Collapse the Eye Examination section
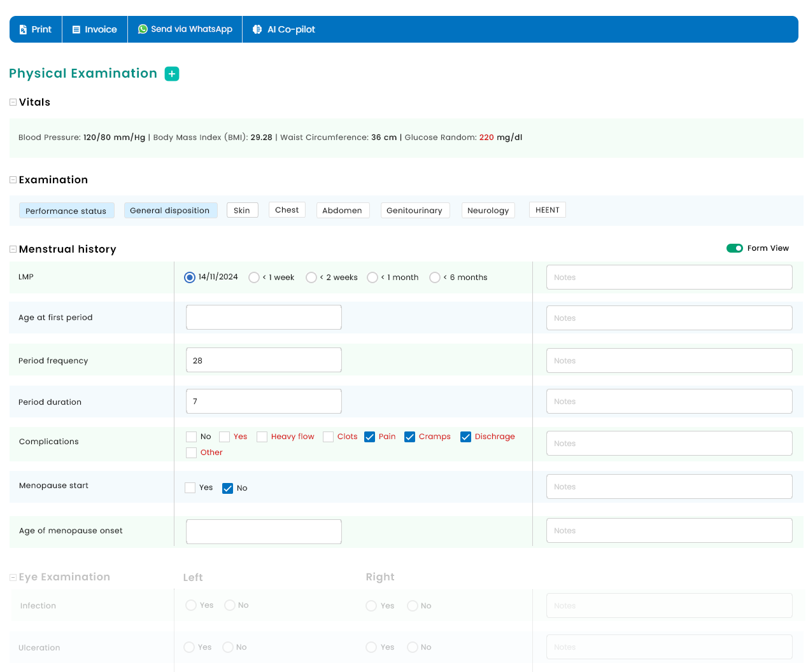 [x=13, y=577]
